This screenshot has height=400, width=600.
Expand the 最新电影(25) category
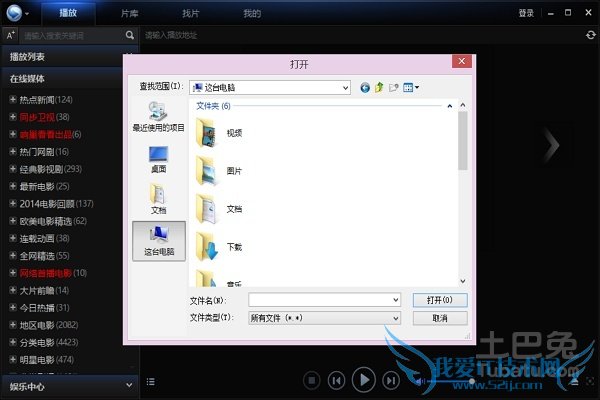pyautogui.click(x=13, y=186)
